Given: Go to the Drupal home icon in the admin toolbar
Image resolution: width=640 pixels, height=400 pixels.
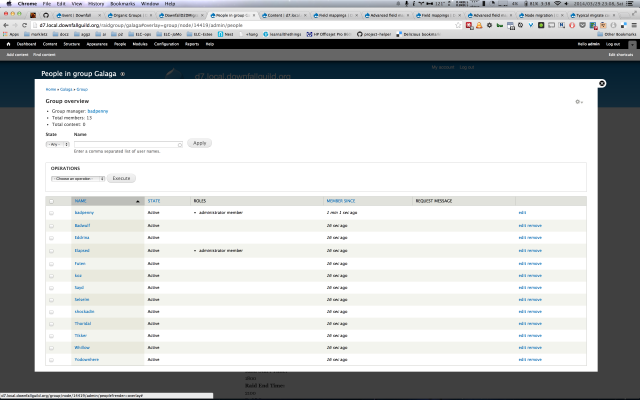Looking at the screenshot, I should tap(8, 44).
